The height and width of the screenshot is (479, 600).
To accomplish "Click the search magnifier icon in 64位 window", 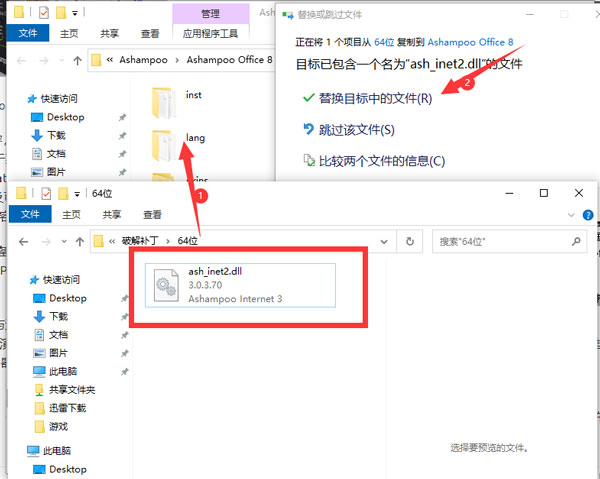I will coord(576,241).
